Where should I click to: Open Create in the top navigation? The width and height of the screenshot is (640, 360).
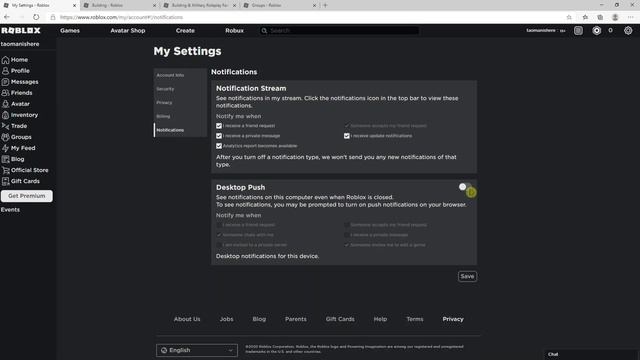point(185,31)
